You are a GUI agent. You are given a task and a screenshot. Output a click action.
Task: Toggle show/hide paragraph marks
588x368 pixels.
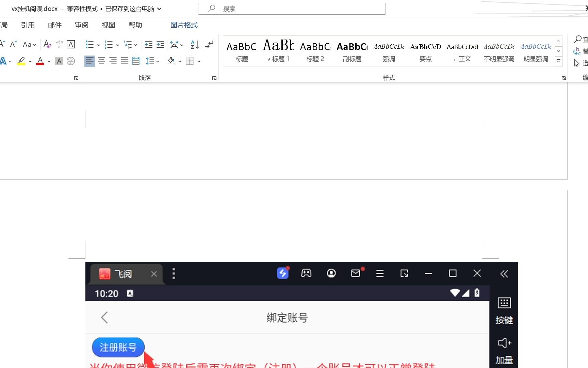(209, 44)
